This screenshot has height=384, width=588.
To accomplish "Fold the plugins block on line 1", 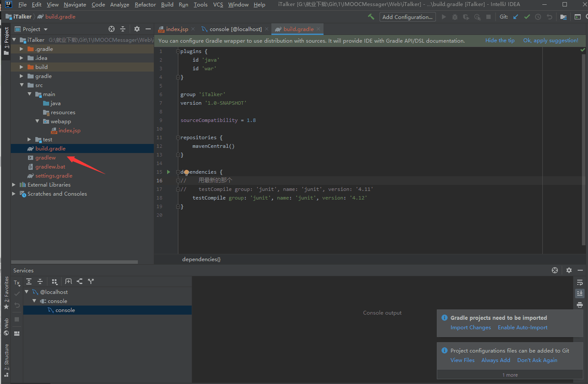I will 177,51.
